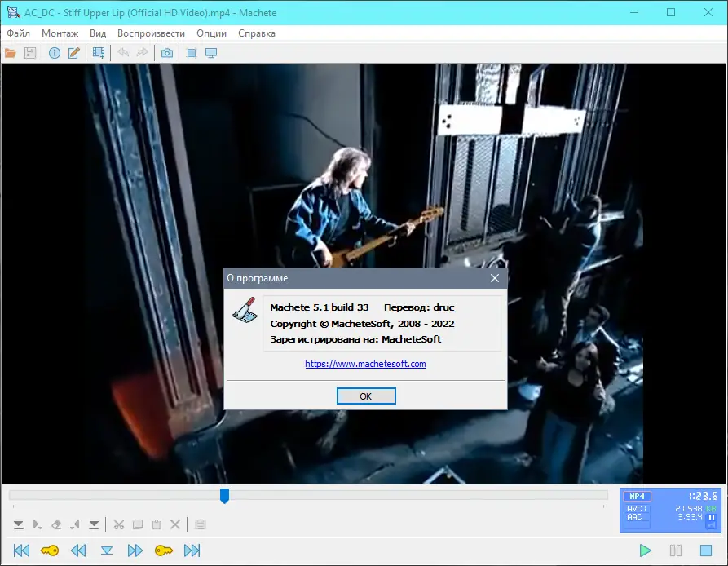Show file information with the info icon

(x=55, y=53)
